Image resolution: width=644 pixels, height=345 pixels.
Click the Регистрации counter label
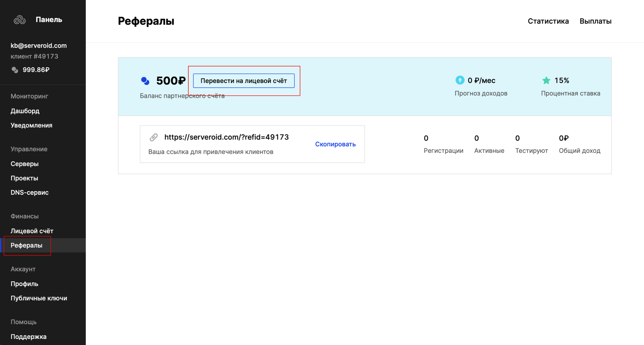pyautogui.click(x=443, y=151)
